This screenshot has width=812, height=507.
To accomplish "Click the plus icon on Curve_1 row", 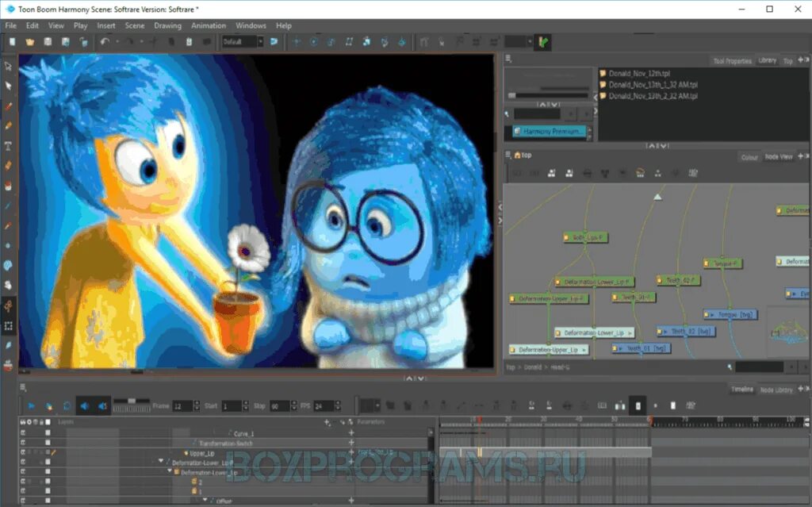I will pos(351,433).
